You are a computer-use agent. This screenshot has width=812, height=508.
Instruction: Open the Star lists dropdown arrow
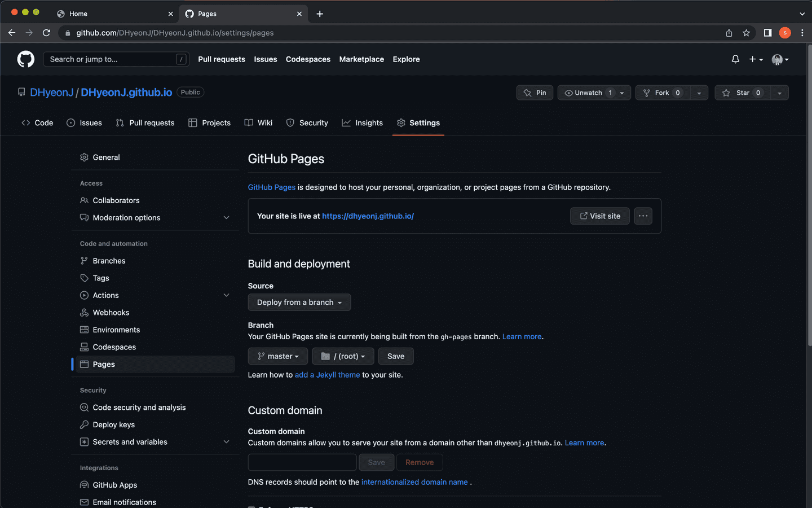point(779,93)
